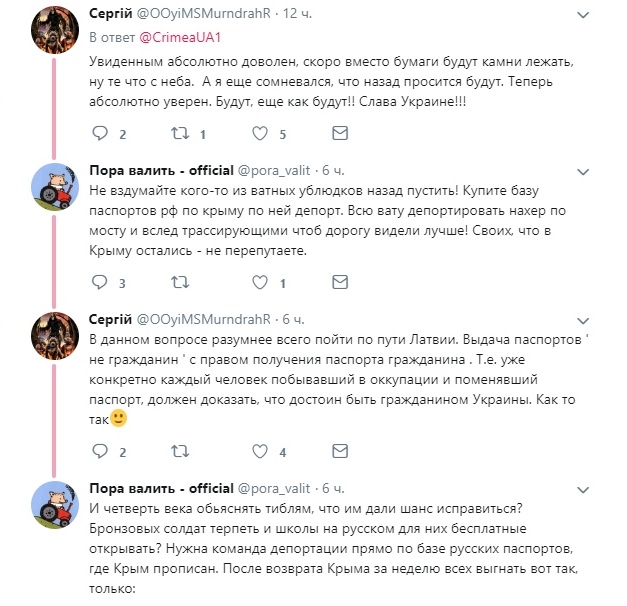Like Сергій's tweet with 5 likes

pos(259,133)
